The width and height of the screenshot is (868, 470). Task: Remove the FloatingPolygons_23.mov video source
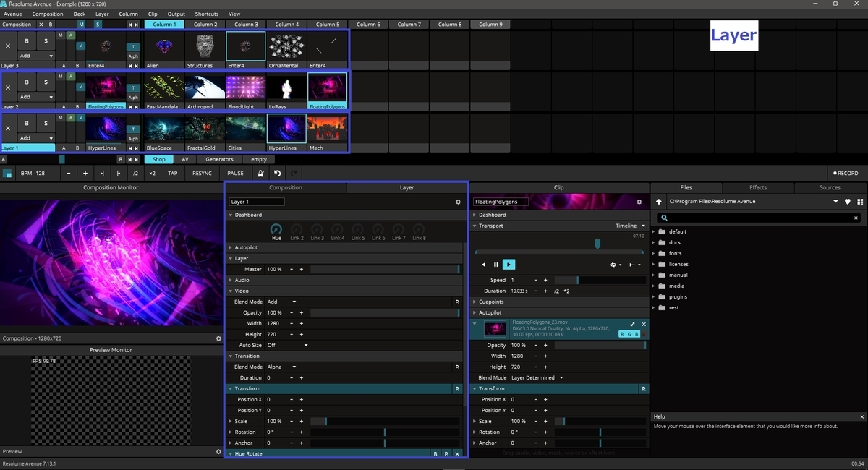[644, 325]
